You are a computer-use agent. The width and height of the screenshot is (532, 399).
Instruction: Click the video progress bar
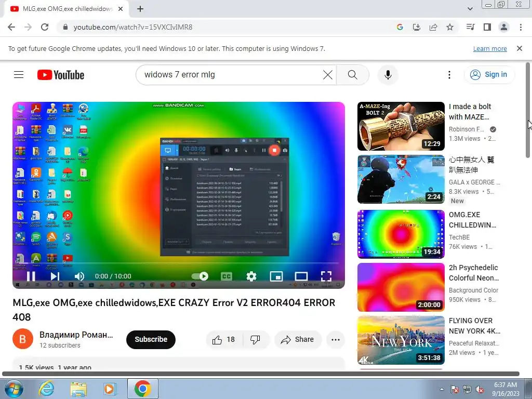(179, 263)
